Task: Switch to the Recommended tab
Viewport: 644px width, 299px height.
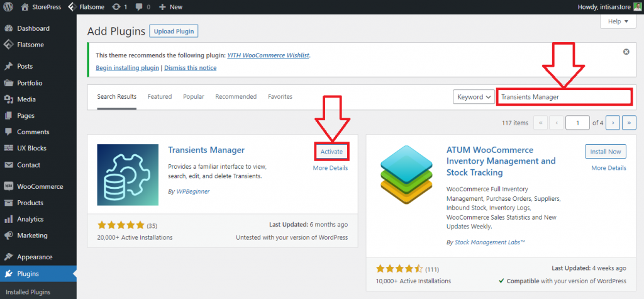Action: 236,97
